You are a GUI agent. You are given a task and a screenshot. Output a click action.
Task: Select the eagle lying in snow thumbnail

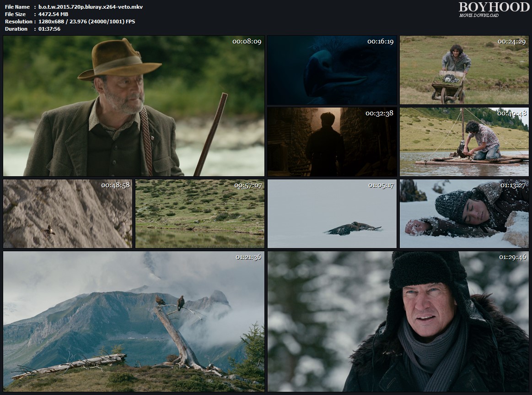click(x=332, y=214)
